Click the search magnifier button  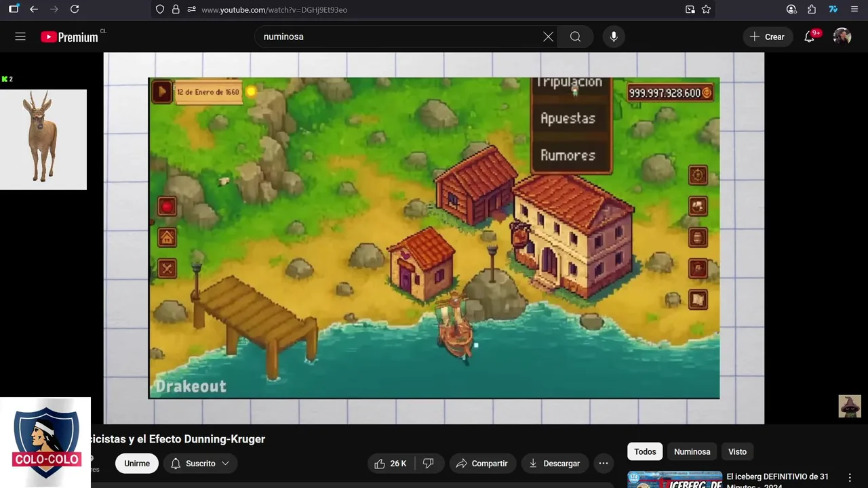pyautogui.click(x=575, y=37)
